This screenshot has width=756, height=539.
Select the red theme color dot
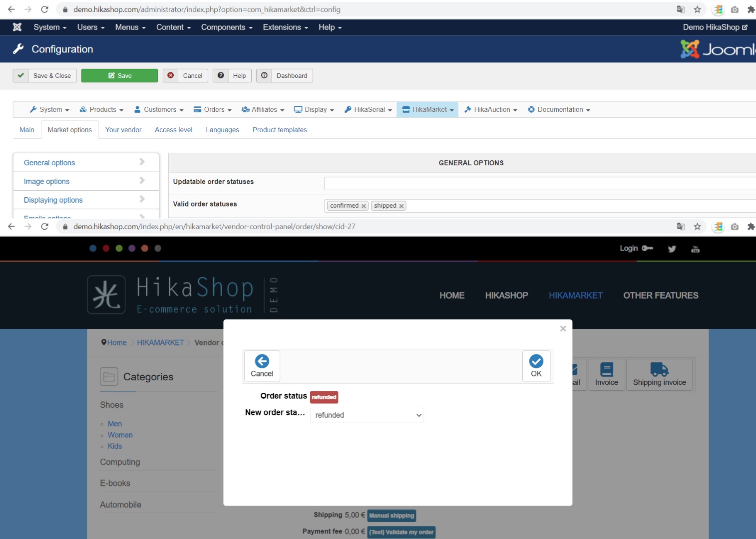click(x=106, y=249)
